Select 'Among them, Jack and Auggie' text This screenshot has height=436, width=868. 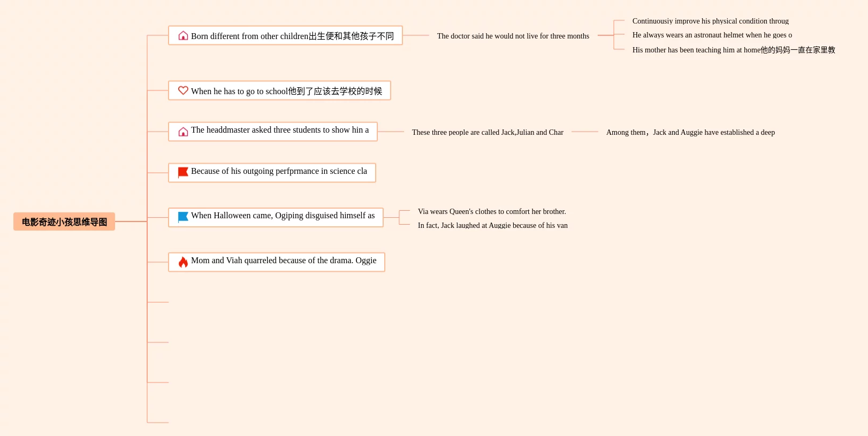pyautogui.click(x=690, y=132)
